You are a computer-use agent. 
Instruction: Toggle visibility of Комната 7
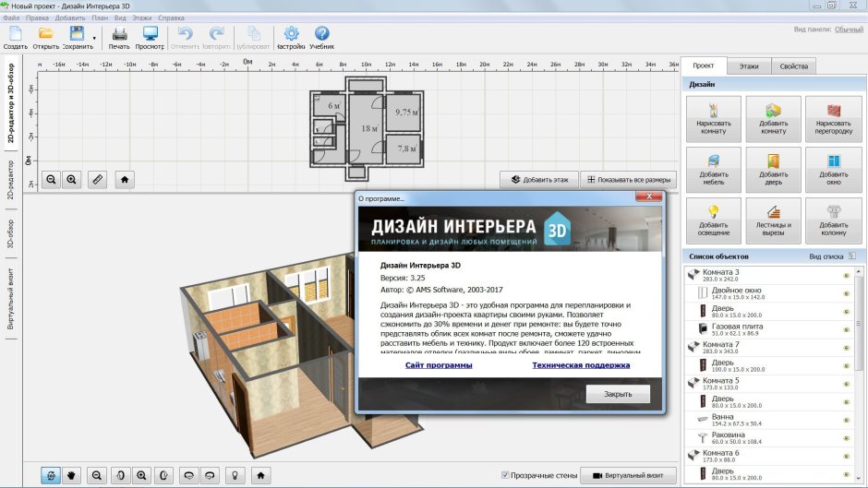pyautogui.click(x=846, y=348)
